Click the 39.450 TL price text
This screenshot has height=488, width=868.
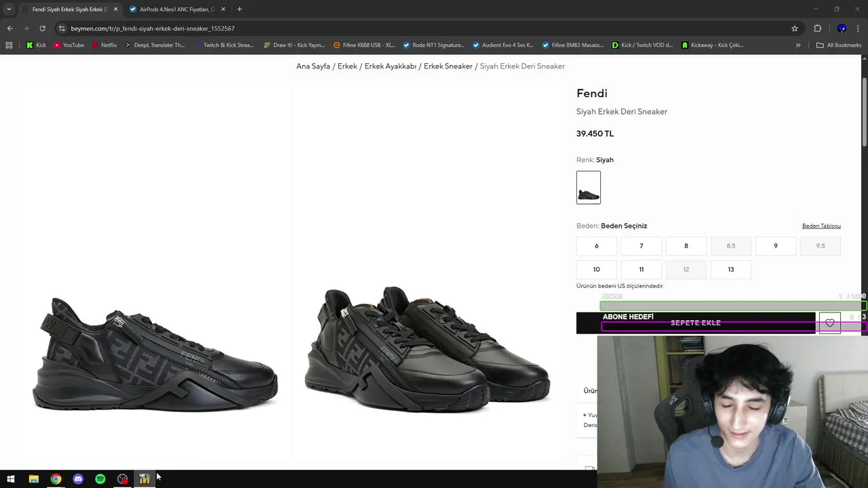coord(595,134)
